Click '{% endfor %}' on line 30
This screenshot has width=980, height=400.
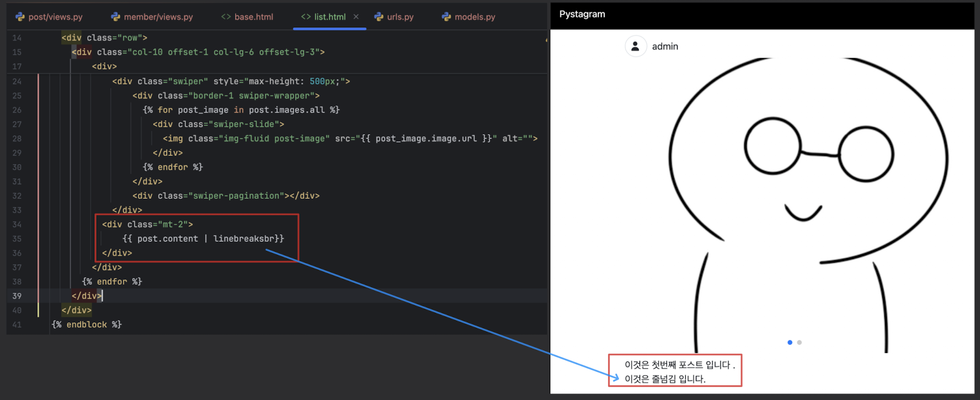pos(173,167)
